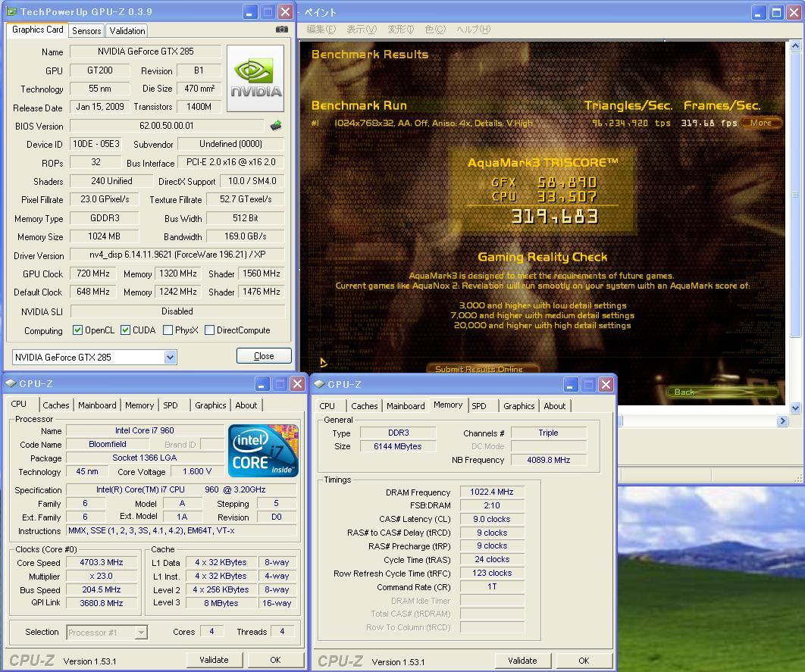This screenshot has height=672, width=805.
Task: Click the GPU-Z title bar app icon
Action: pyautogui.click(x=12, y=11)
